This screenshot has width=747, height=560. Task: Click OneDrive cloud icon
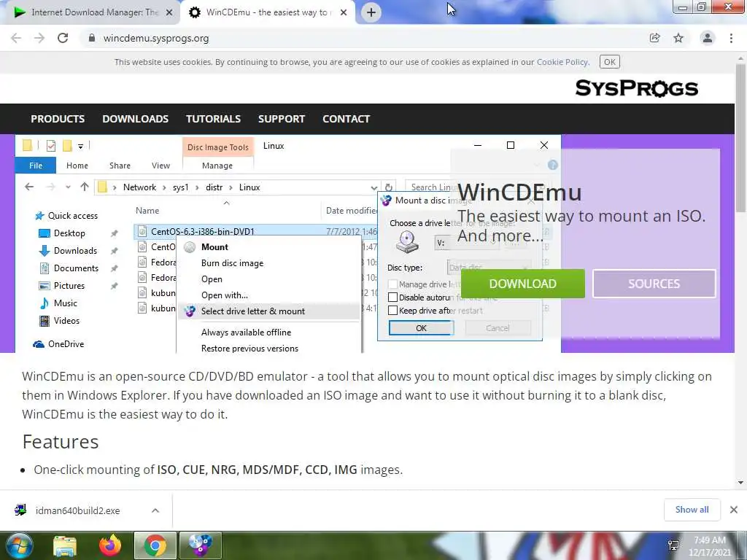coord(39,344)
